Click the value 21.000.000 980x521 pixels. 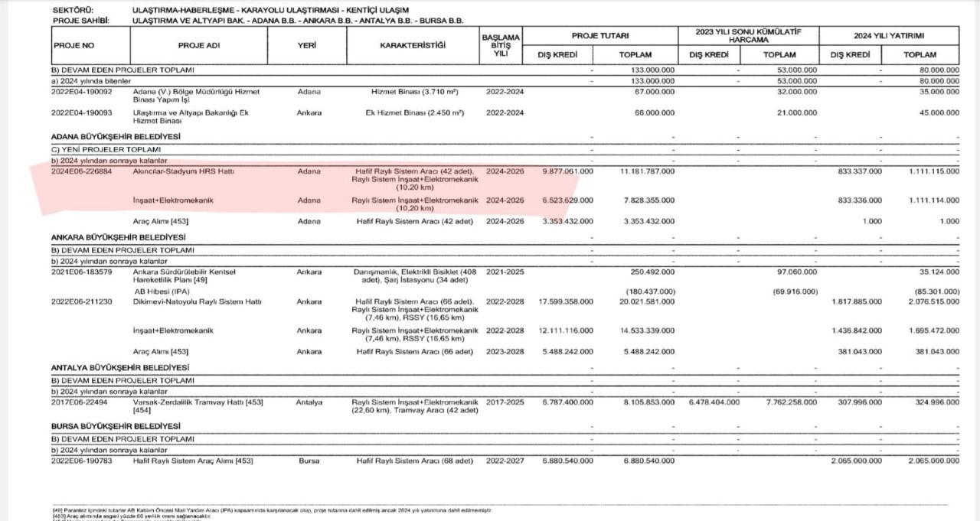tap(795, 113)
